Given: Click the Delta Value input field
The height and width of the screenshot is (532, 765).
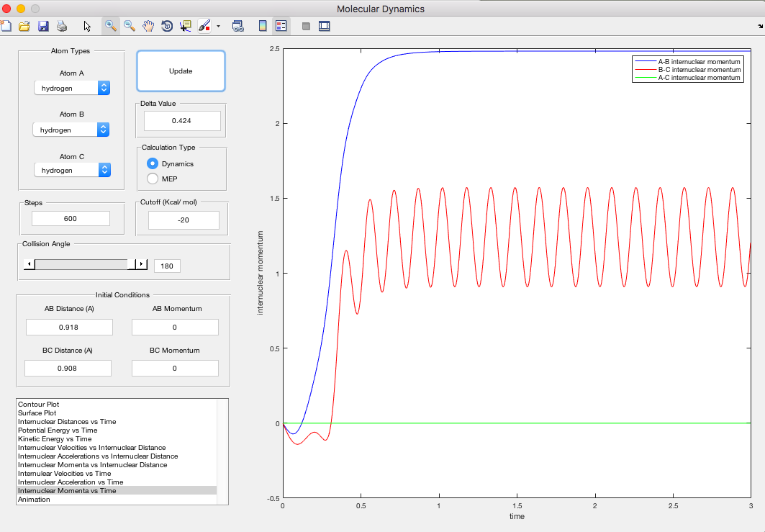Looking at the screenshot, I should 181,121.
